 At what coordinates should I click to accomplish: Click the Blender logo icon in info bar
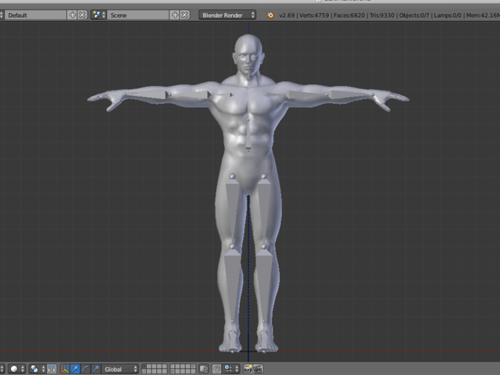(x=270, y=15)
